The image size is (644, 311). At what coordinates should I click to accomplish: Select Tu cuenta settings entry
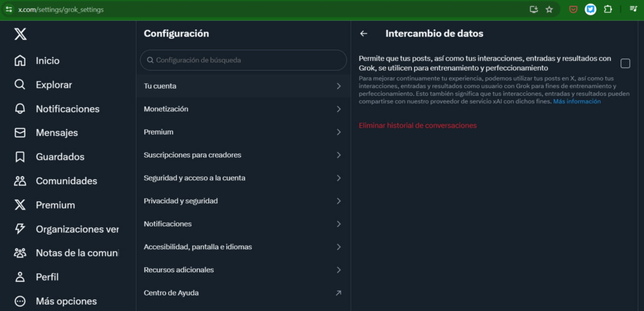click(x=243, y=86)
